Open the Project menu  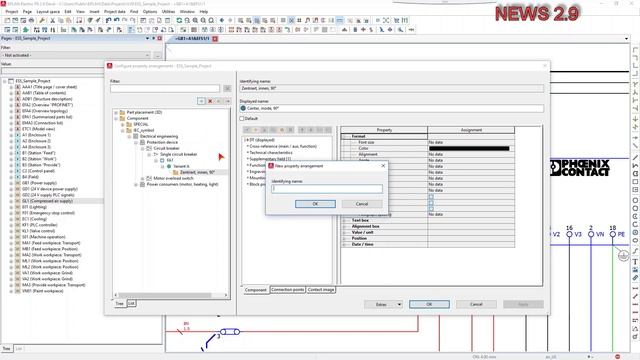[12, 11]
